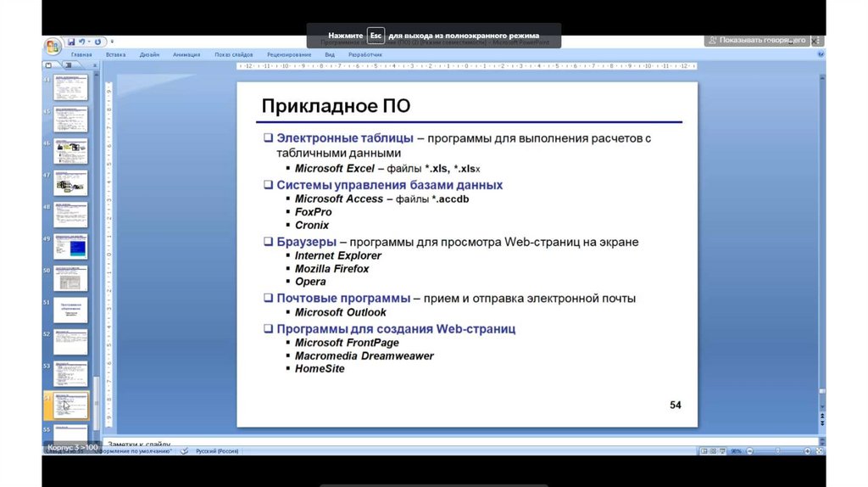This screenshot has width=868, height=487.
Task: Open the Вставка ribbon tab
Action: tap(115, 55)
